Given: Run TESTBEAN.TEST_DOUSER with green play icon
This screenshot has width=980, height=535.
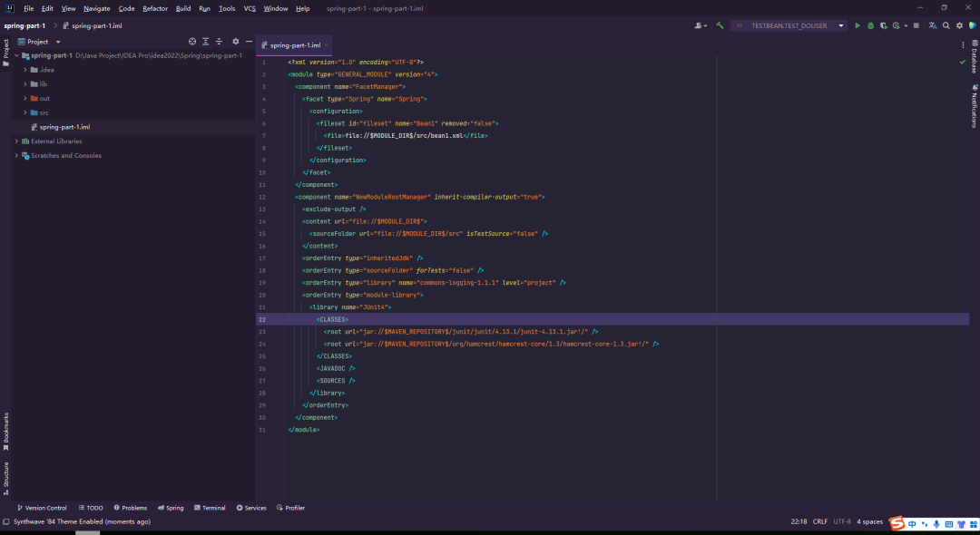Looking at the screenshot, I should click(857, 25).
